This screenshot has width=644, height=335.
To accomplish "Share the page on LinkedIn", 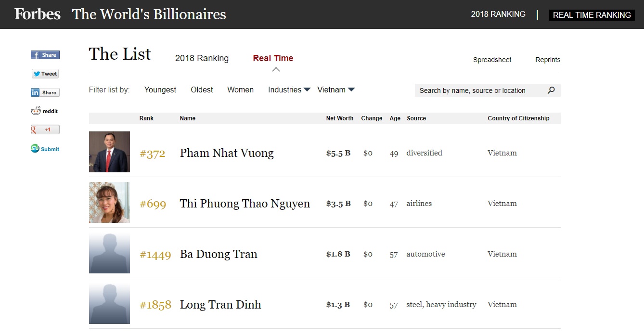I will pyautogui.click(x=45, y=92).
